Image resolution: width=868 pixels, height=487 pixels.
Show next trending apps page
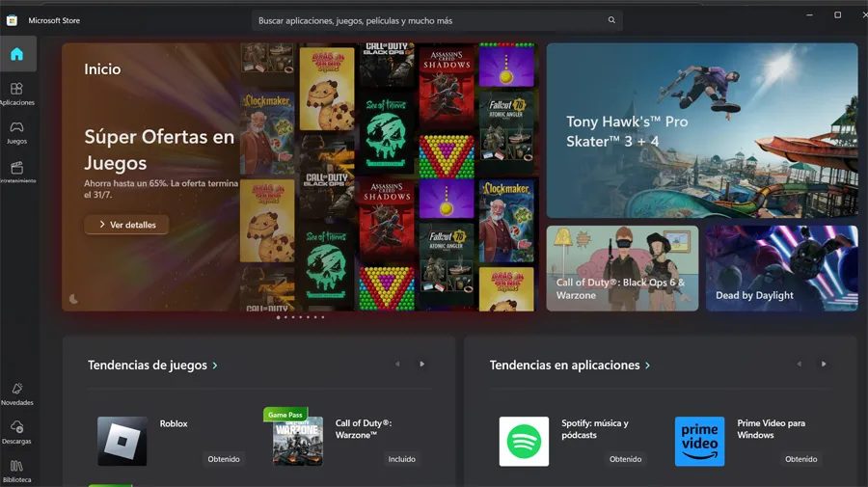(824, 365)
